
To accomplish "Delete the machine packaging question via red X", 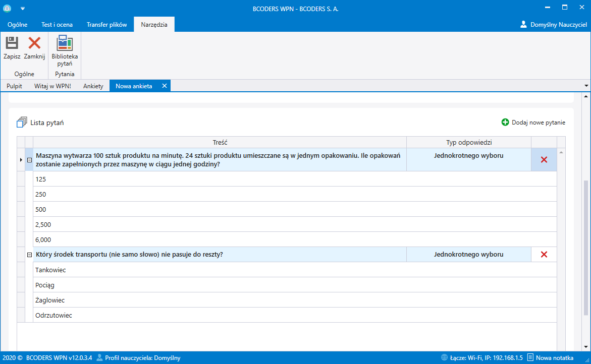I will pyautogui.click(x=544, y=160).
